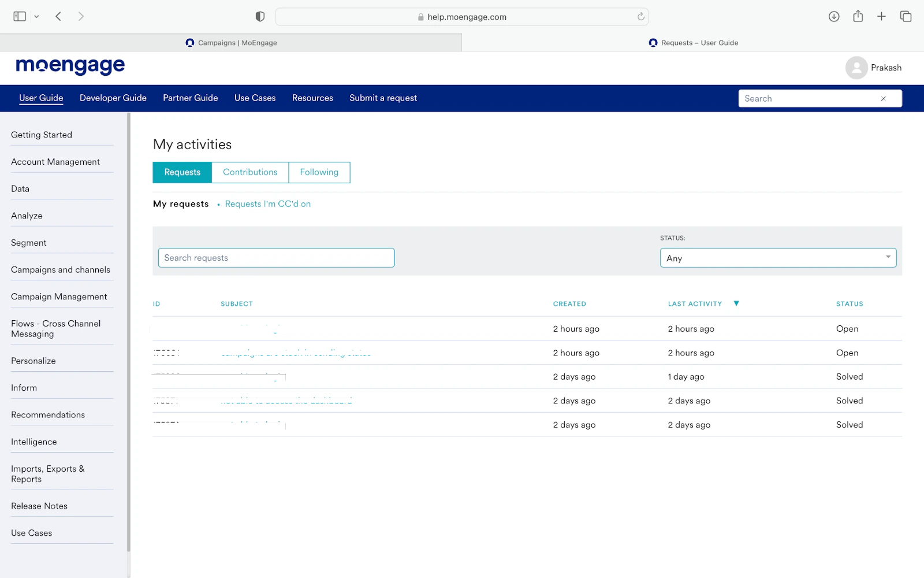Open Analyze section in sidebar

click(x=27, y=216)
